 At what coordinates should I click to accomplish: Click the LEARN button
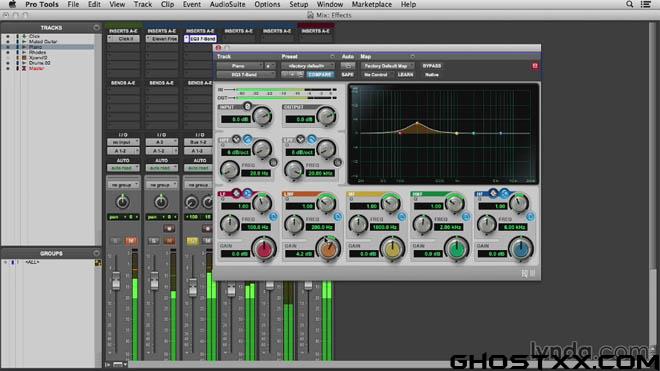coord(405,75)
